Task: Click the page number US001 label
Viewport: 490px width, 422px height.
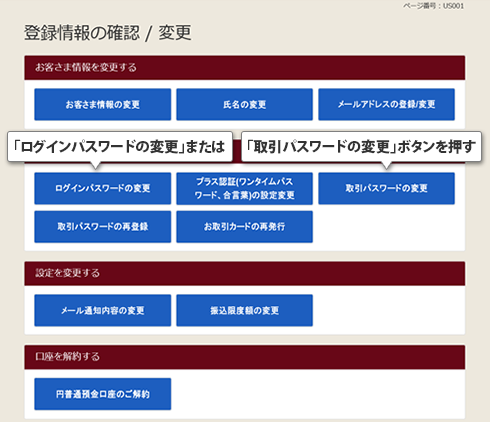Action: 433,6
